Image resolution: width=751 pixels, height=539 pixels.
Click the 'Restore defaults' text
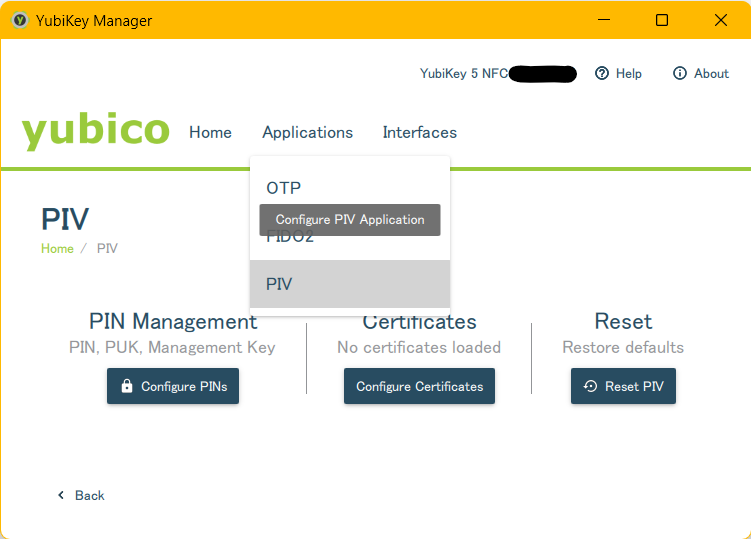623,347
